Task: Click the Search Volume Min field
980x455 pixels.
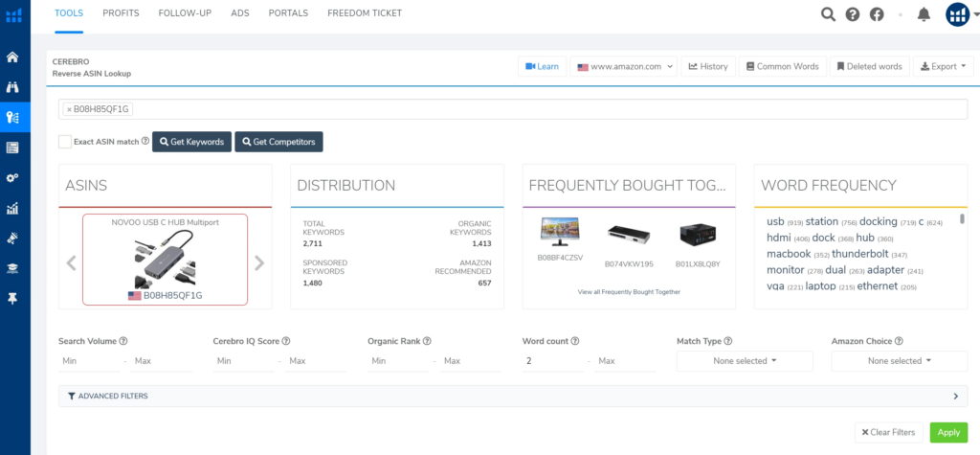Action: coord(89,361)
